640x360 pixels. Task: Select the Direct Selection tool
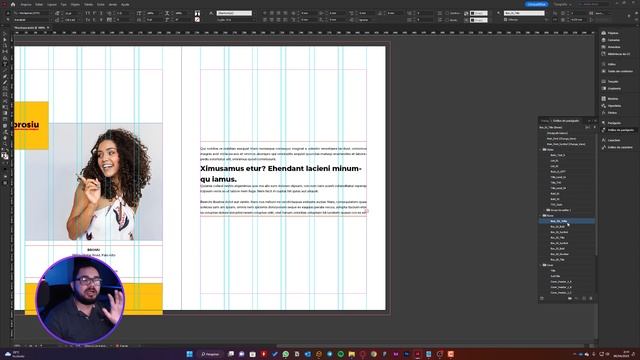click(5, 40)
